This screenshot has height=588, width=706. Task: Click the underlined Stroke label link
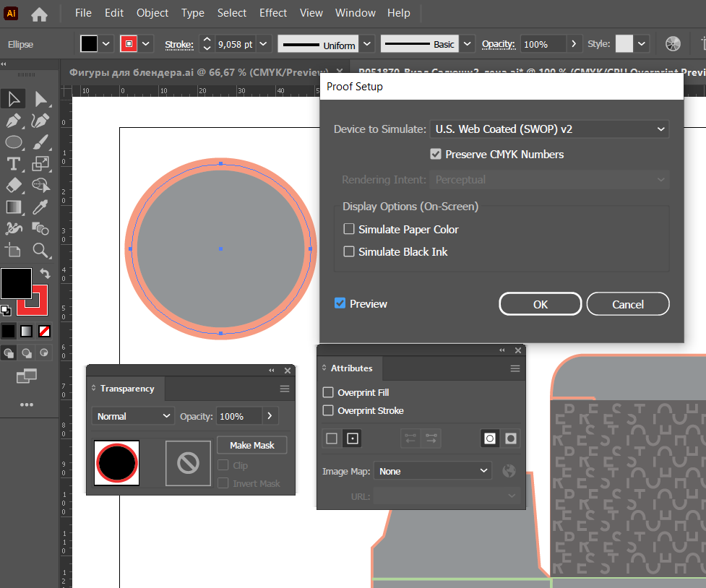click(x=179, y=45)
